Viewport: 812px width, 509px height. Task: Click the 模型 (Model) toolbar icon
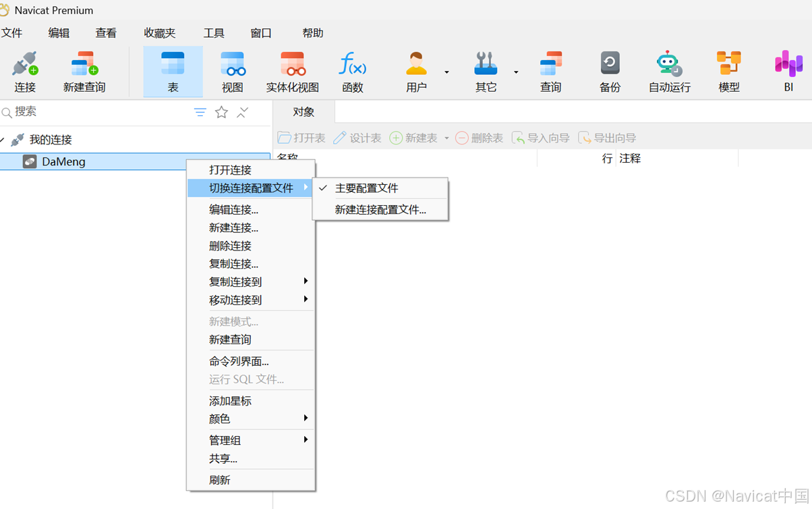tap(729, 72)
